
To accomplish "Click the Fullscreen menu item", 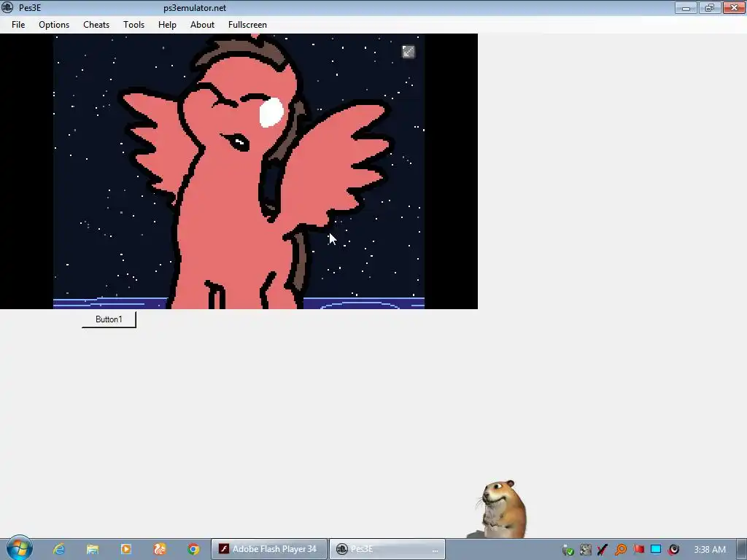I will [x=247, y=25].
